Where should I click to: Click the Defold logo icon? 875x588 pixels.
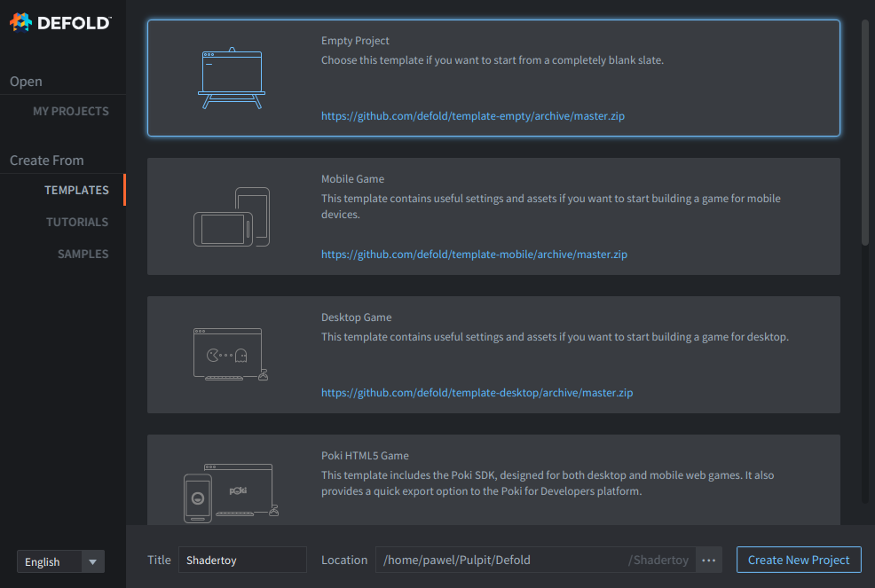point(20,22)
